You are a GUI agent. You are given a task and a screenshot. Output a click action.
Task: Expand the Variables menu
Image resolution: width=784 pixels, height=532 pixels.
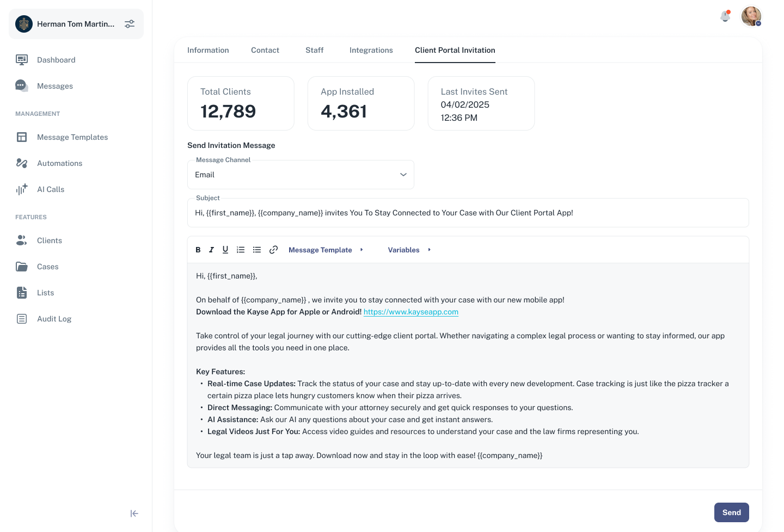pyautogui.click(x=408, y=250)
